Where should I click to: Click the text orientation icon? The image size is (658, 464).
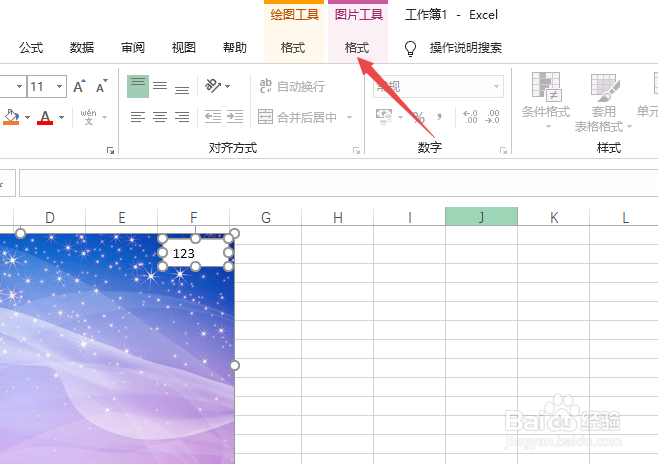213,86
